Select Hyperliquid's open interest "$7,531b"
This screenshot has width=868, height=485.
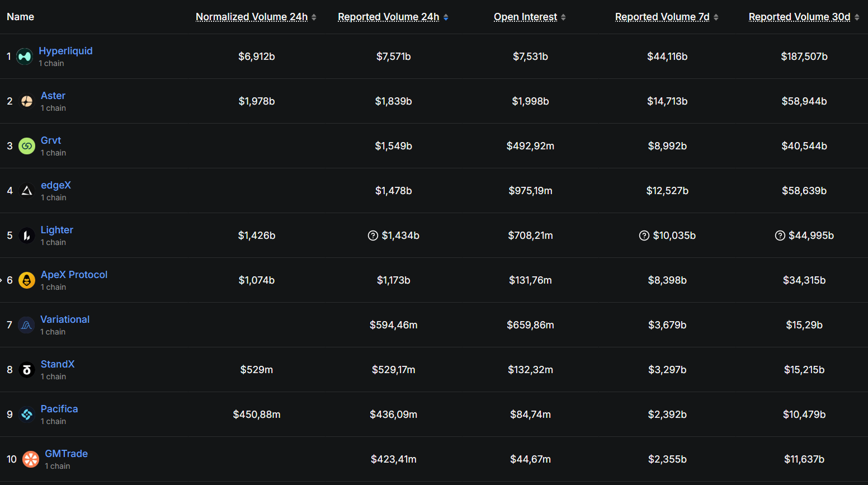pyautogui.click(x=531, y=56)
